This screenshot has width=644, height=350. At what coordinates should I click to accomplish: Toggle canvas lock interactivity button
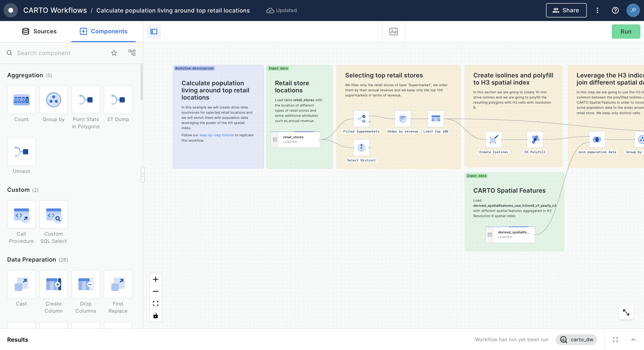[x=155, y=316]
